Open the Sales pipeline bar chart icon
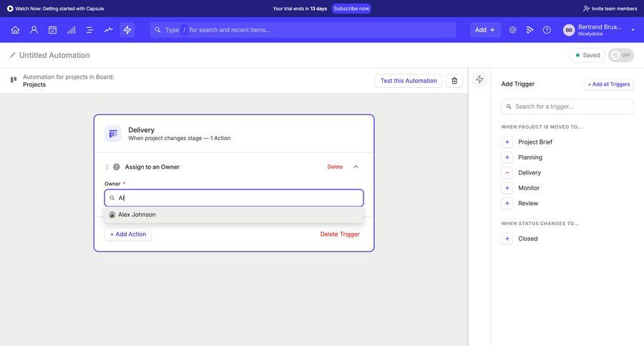Image resolution: width=644 pixels, height=346 pixels. [71, 30]
